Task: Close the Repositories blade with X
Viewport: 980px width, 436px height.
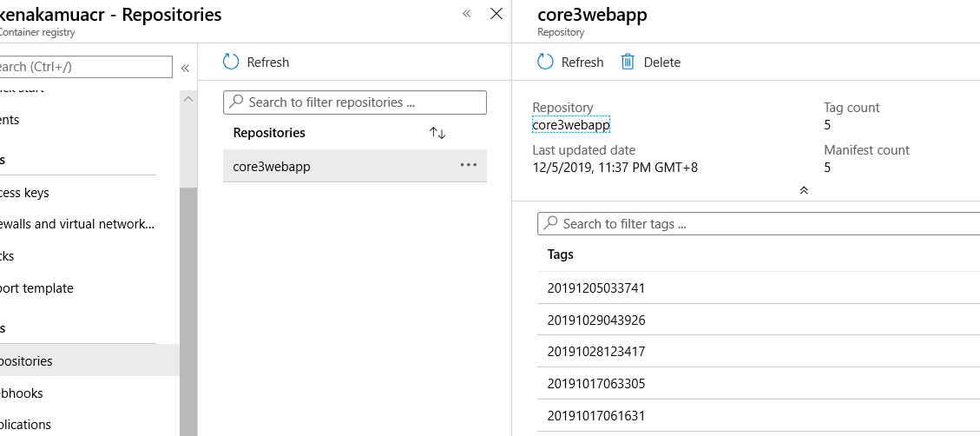Action: pyautogui.click(x=497, y=14)
